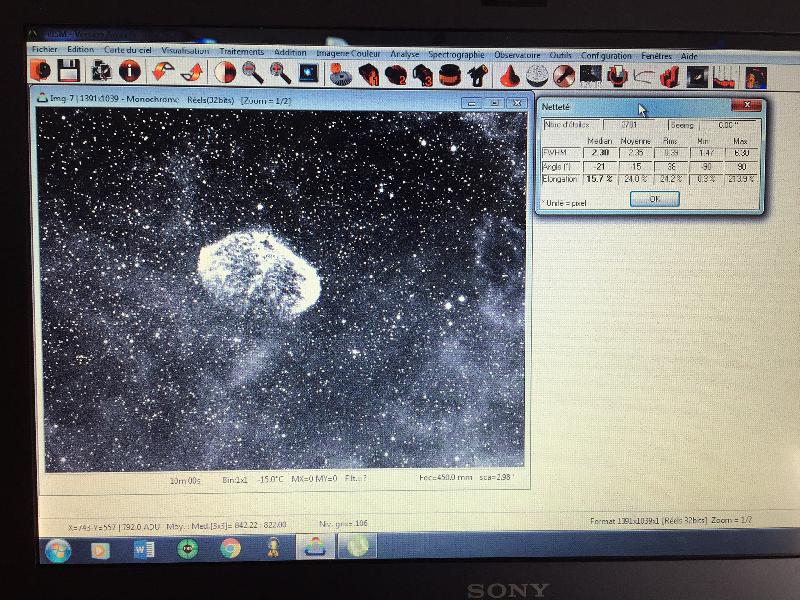Click the camera number 3 icon
Screen dimensions: 800x600
(423, 75)
